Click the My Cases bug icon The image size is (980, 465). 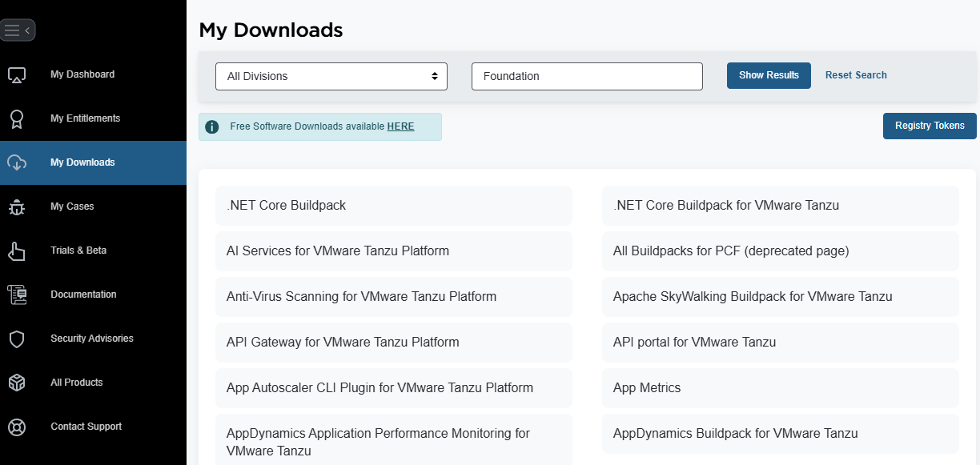[x=17, y=207]
